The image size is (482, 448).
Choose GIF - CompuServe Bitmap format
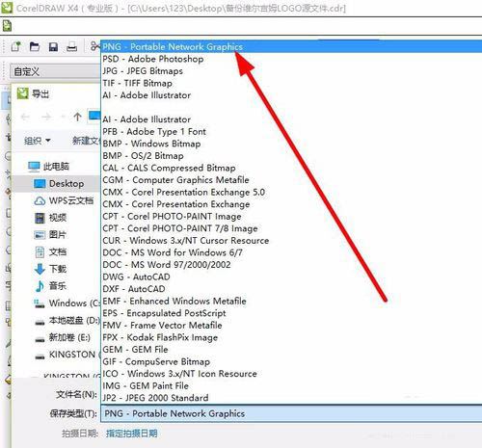point(156,361)
